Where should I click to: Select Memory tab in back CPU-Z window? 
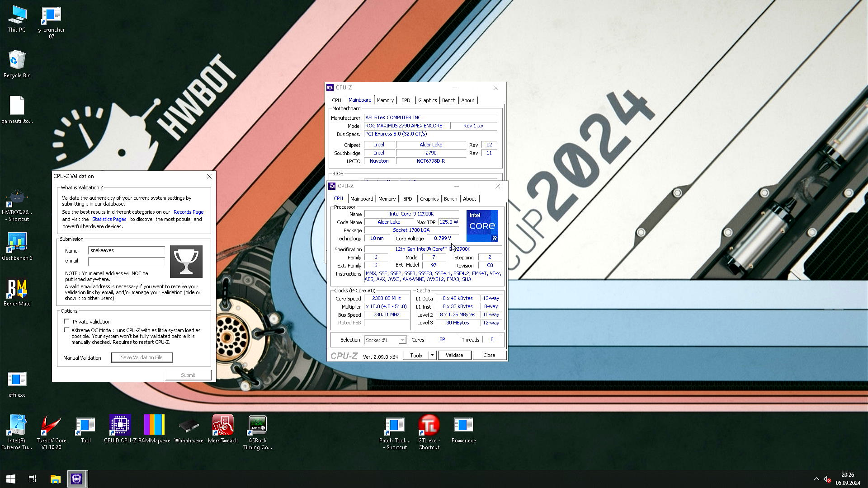385,100
